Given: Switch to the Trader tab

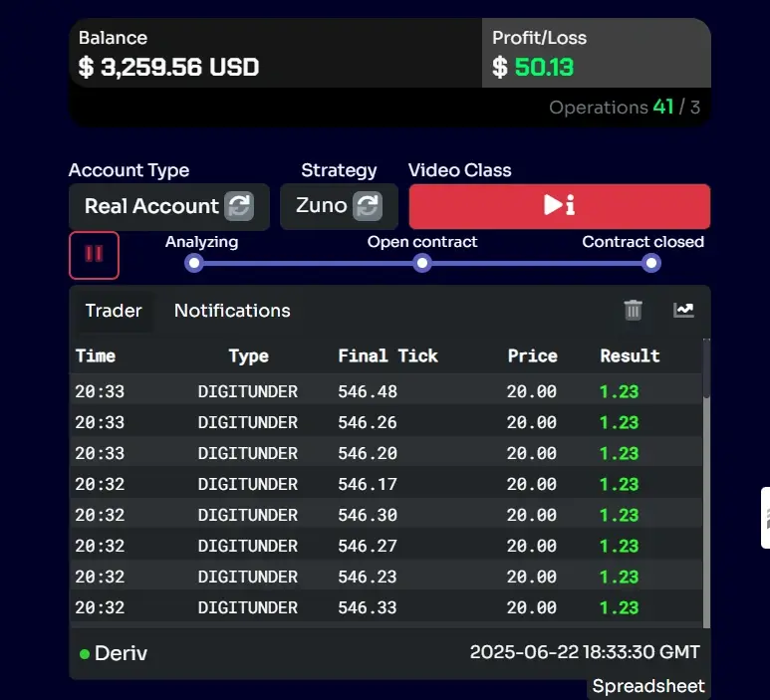Looking at the screenshot, I should (114, 311).
